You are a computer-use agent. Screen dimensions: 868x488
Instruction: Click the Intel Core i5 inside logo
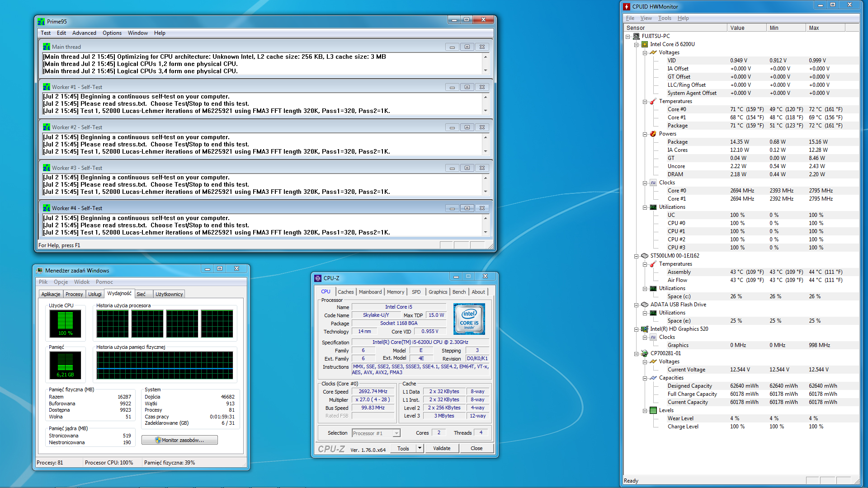click(469, 319)
